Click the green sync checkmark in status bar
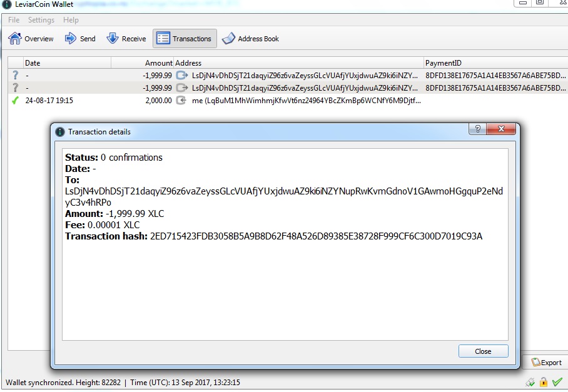This screenshot has width=568, height=392. pyautogui.click(x=557, y=381)
